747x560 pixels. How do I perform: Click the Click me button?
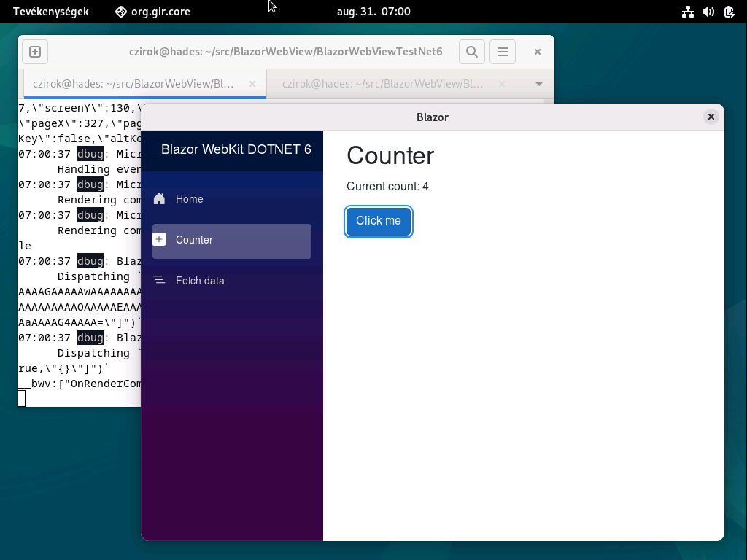[x=378, y=221]
